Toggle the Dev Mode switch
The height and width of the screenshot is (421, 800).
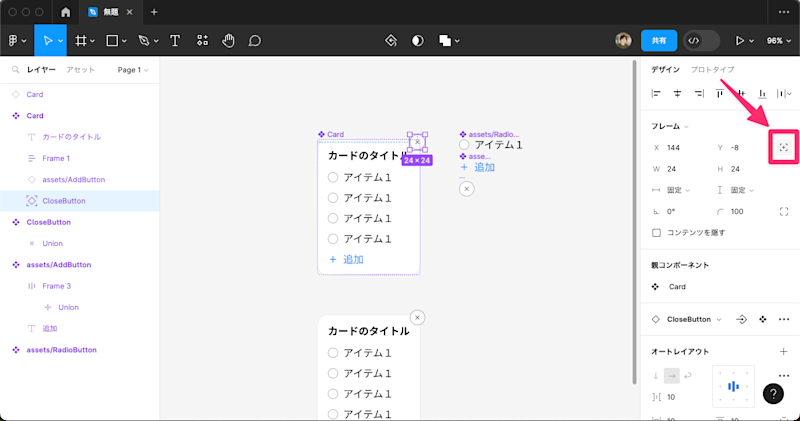(x=702, y=41)
